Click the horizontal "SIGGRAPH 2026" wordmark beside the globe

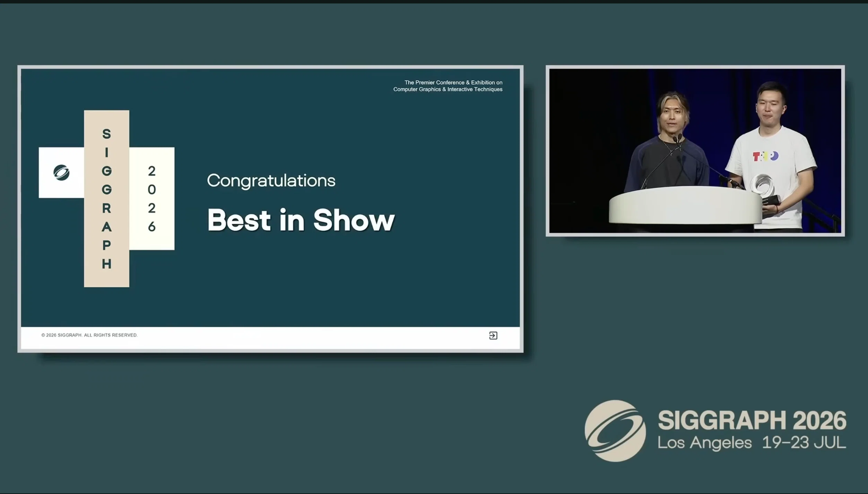point(752,420)
